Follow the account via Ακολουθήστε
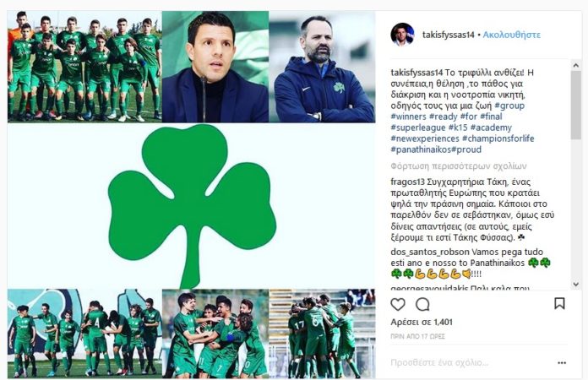The height and width of the screenshot is (380, 588). coord(511,35)
